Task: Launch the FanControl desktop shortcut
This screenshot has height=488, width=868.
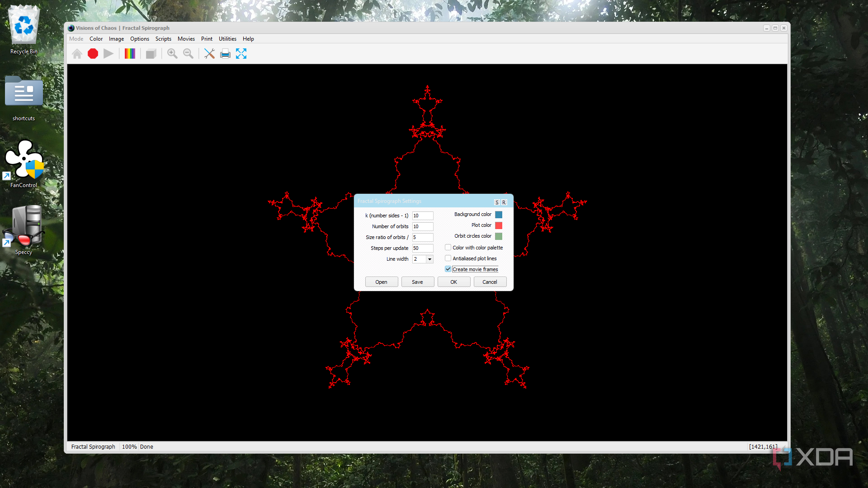Action: coord(24,164)
